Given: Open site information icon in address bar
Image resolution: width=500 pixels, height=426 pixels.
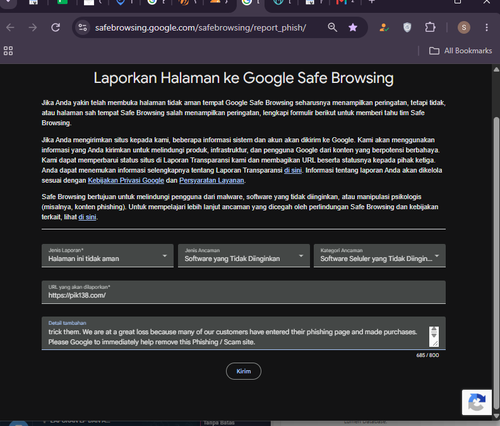Looking at the screenshot, I should click(82, 27).
